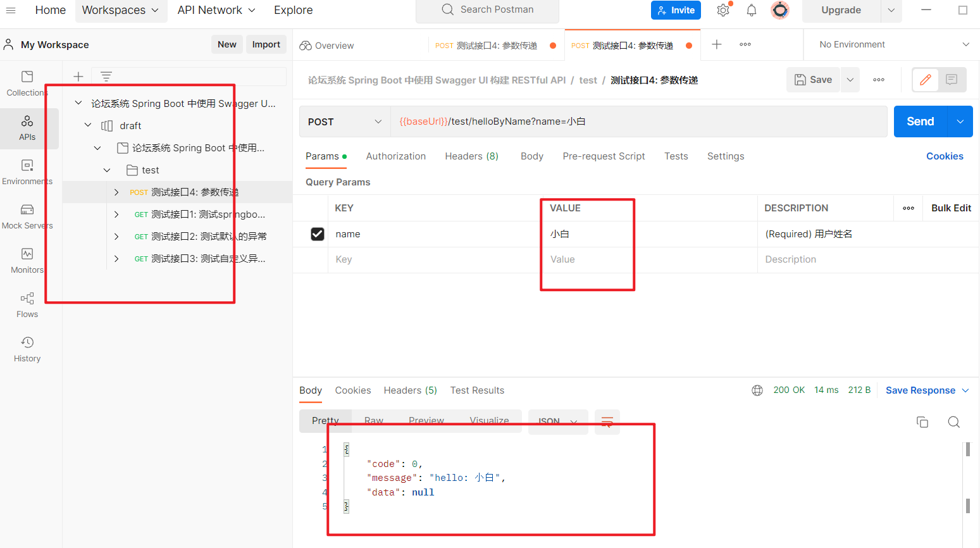
Task: Open Flows in the sidebar
Action: click(27, 305)
